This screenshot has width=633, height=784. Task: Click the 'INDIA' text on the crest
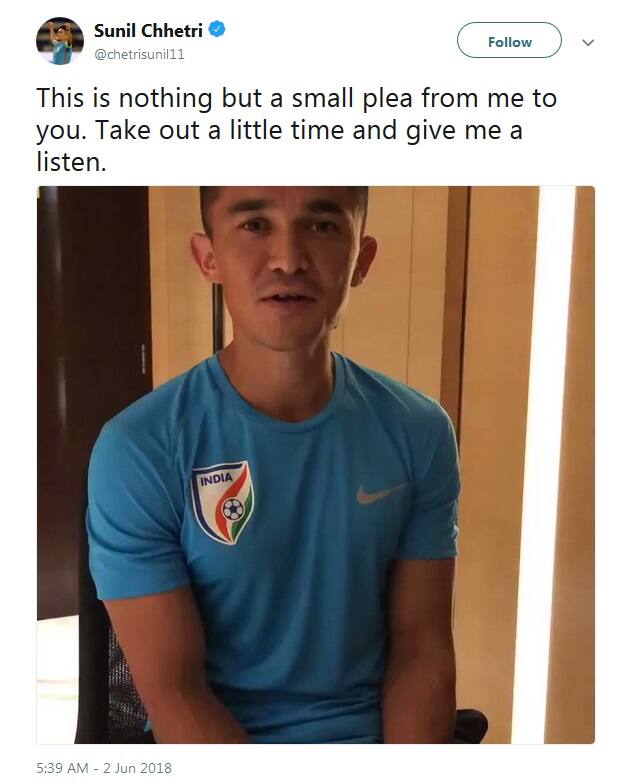[216, 479]
